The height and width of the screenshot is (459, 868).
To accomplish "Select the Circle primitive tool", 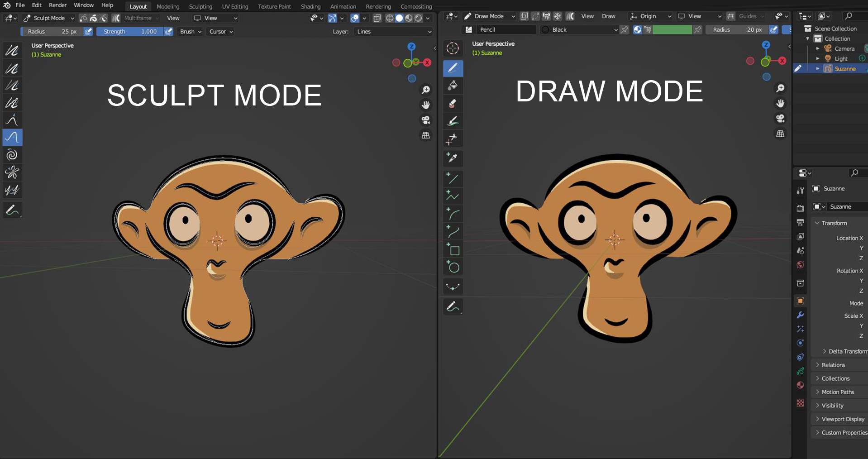I will tap(453, 268).
